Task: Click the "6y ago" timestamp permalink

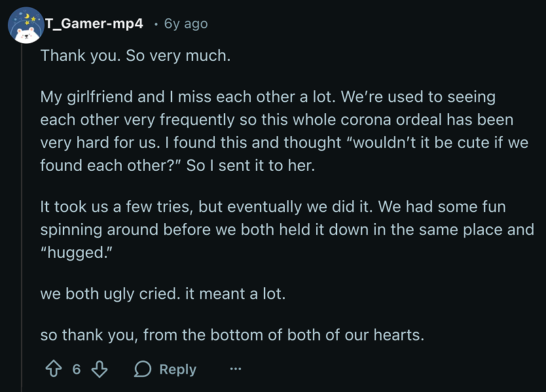Action: 186,24
